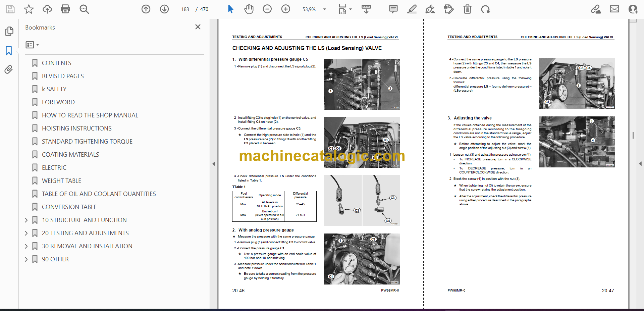Open the attachments paperclip panel
This screenshot has height=311, width=644.
(x=9, y=69)
